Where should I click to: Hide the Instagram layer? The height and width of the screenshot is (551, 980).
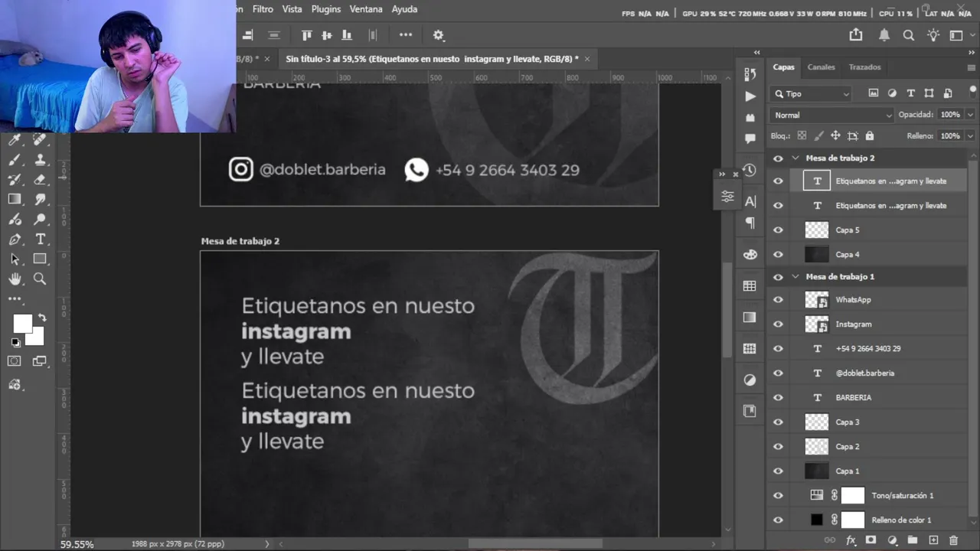(x=778, y=324)
